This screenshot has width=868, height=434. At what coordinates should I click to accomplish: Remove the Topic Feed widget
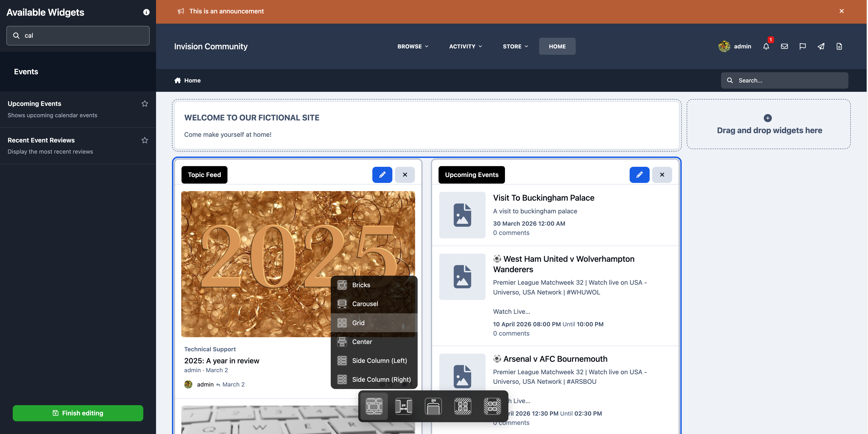tap(405, 175)
